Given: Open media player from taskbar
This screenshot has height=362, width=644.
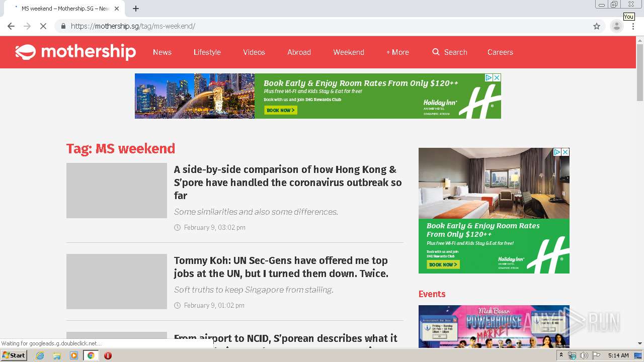Looking at the screenshot, I should tap(74, 355).
